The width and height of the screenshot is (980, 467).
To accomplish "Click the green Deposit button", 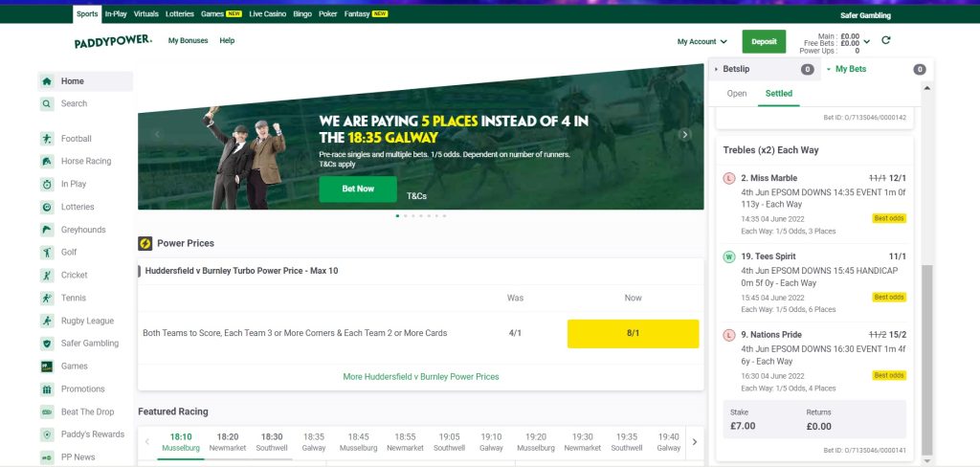I will click(x=764, y=42).
